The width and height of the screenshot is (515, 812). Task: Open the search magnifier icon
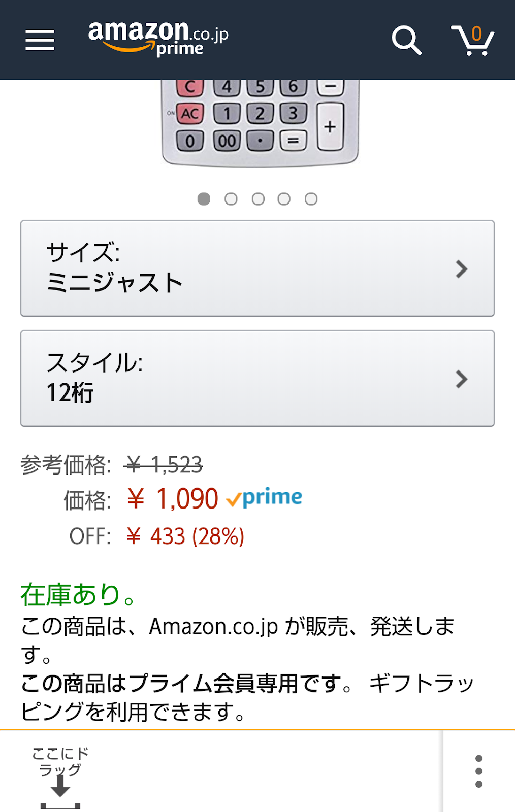406,40
